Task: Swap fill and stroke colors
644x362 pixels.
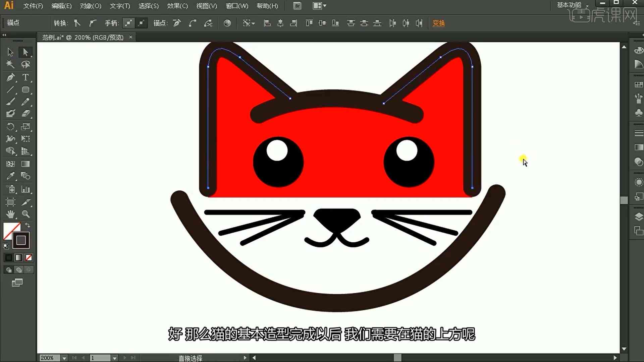Action: tap(28, 225)
